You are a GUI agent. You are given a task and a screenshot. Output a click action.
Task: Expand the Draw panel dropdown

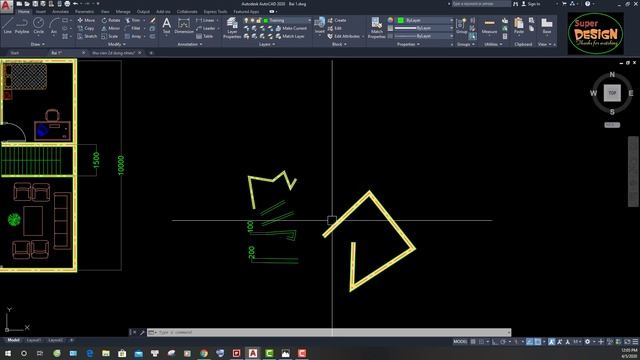[x=38, y=44]
